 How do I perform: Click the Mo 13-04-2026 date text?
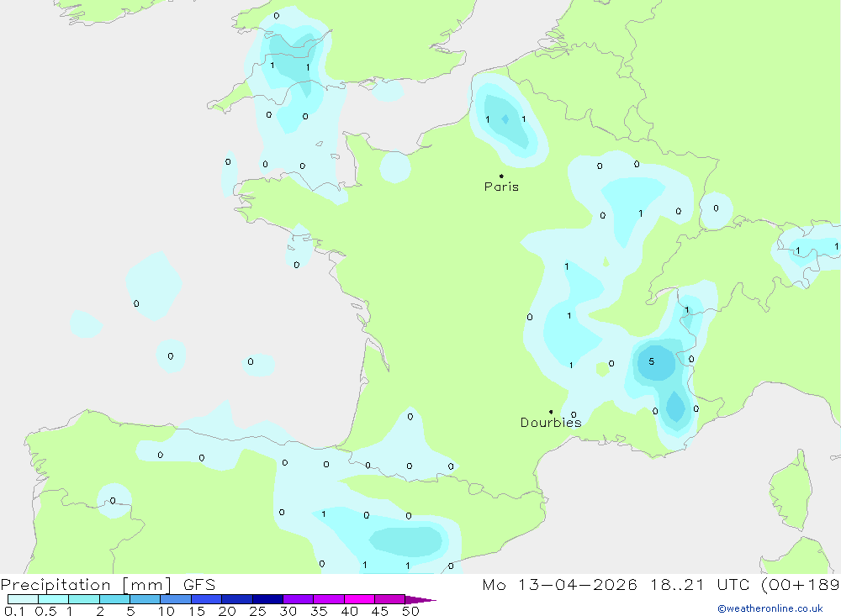point(560,585)
